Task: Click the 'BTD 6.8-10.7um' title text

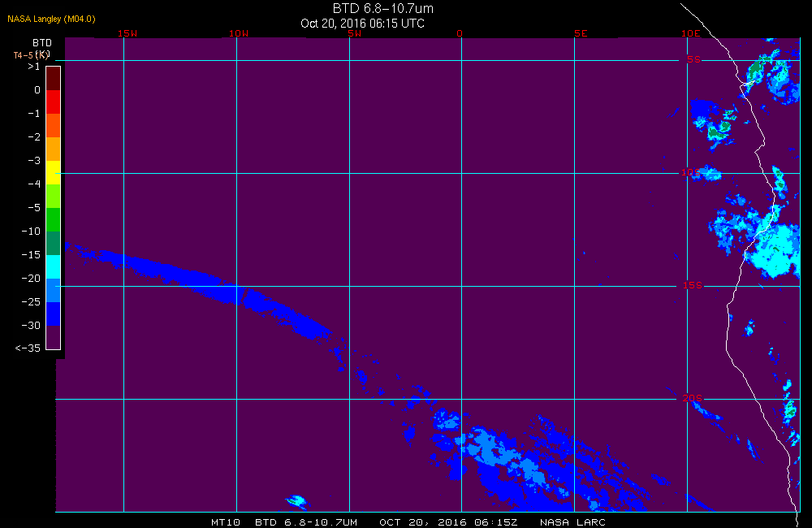Action: tap(382, 8)
